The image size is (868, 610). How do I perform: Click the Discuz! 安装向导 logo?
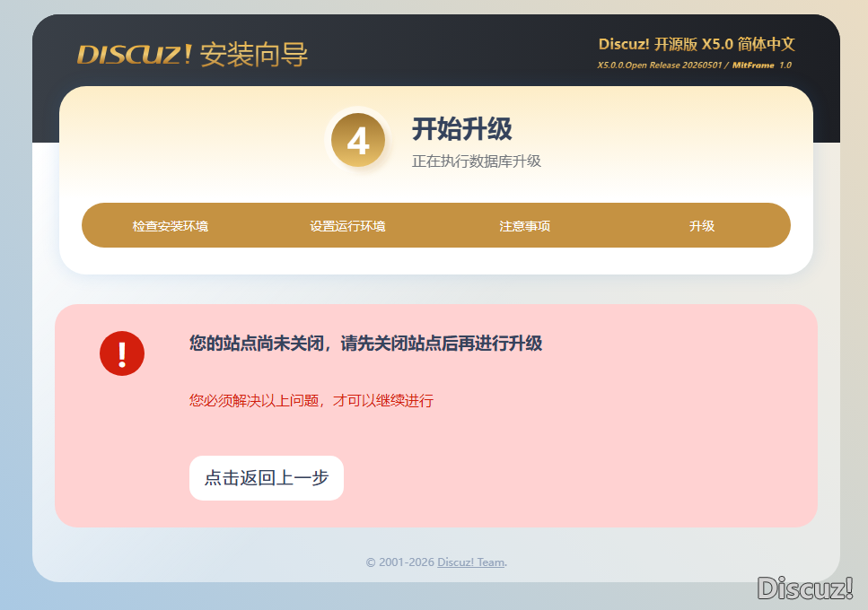pyautogui.click(x=192, y=54)
